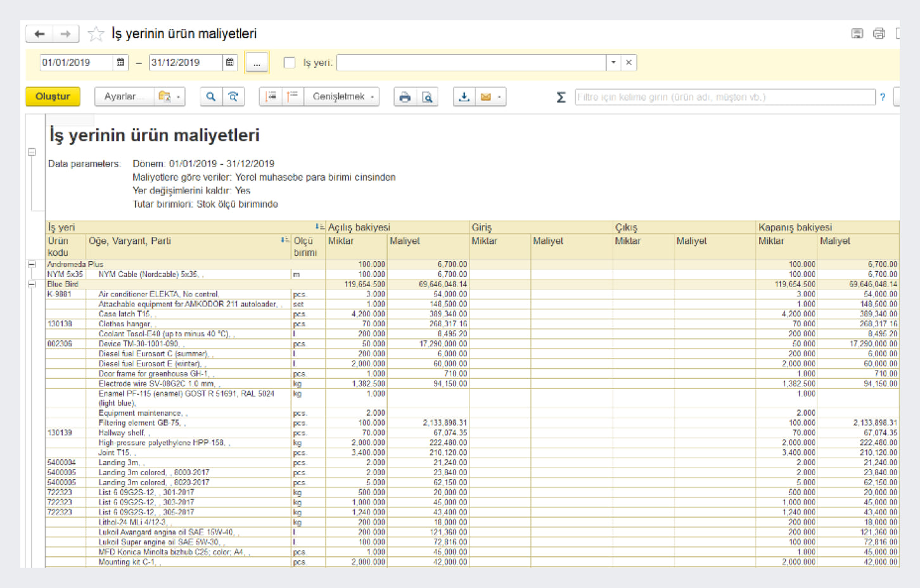Open the email send dropdown arrow
920x588 pixels.
point(499,97)
